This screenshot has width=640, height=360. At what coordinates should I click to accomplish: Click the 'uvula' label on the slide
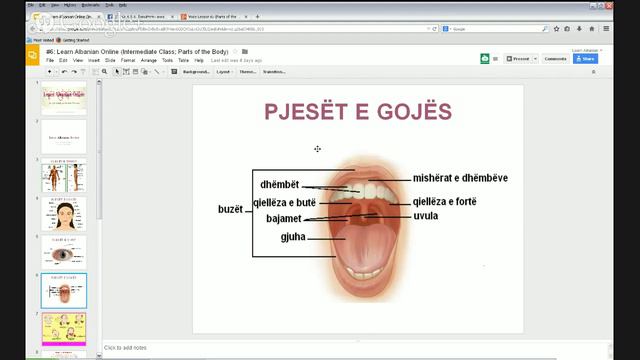coord(426,216)
